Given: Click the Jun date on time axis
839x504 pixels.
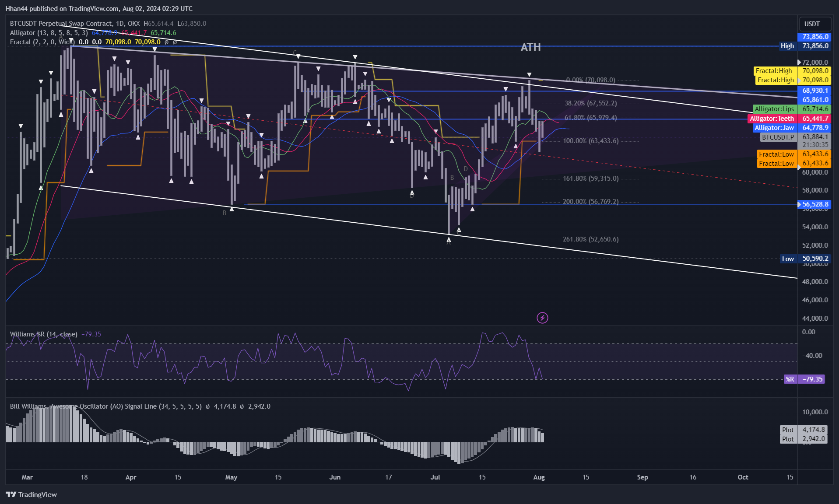Looking at the screenshot, I should pos(335,477).
